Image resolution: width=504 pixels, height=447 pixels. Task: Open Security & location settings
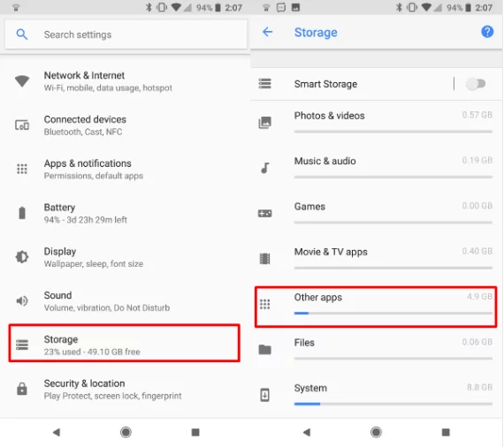tap(126, 390)
